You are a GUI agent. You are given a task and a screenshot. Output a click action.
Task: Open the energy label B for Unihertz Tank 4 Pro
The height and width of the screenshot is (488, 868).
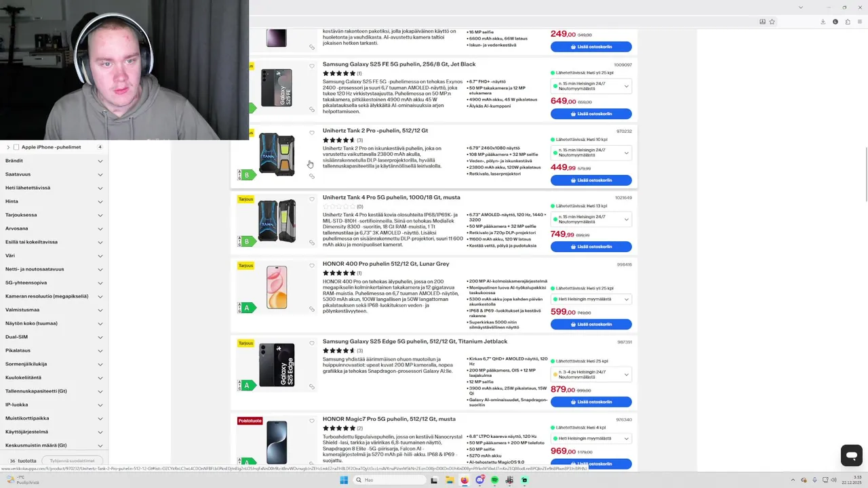click(x=246, y=241)
